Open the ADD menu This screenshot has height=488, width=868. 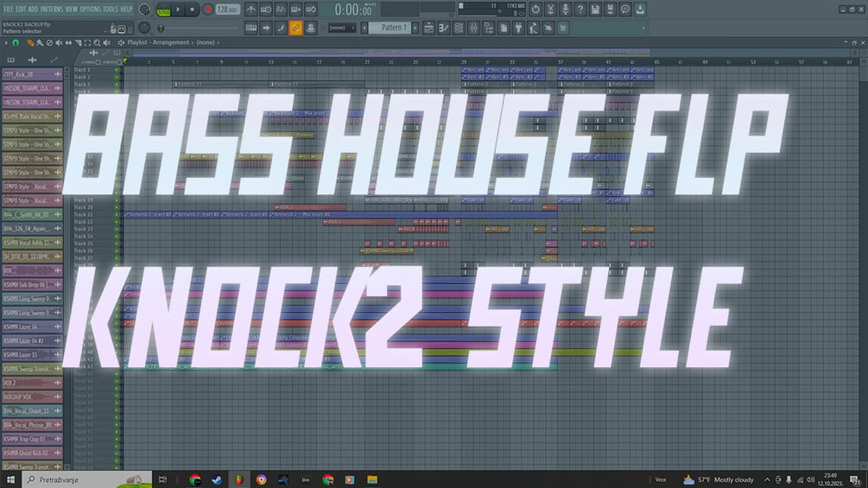pos(33,10)
